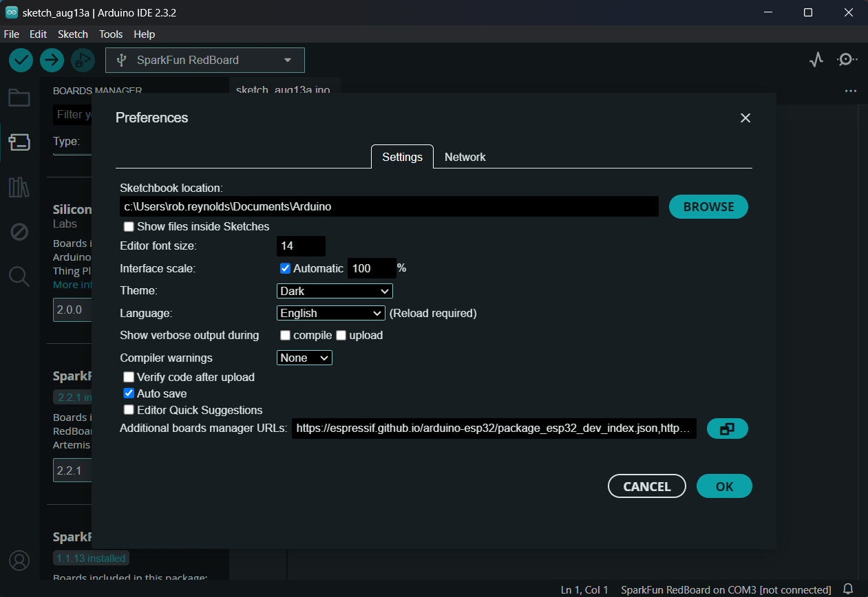The image size is (868, 597).
Task: Switch to the Network tab
Action: pyautogui.click(x=465, y=157)
